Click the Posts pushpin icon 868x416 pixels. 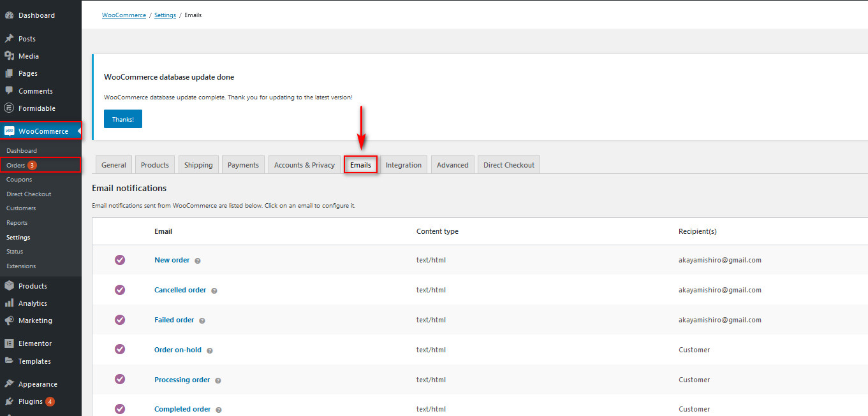point(9,39)
